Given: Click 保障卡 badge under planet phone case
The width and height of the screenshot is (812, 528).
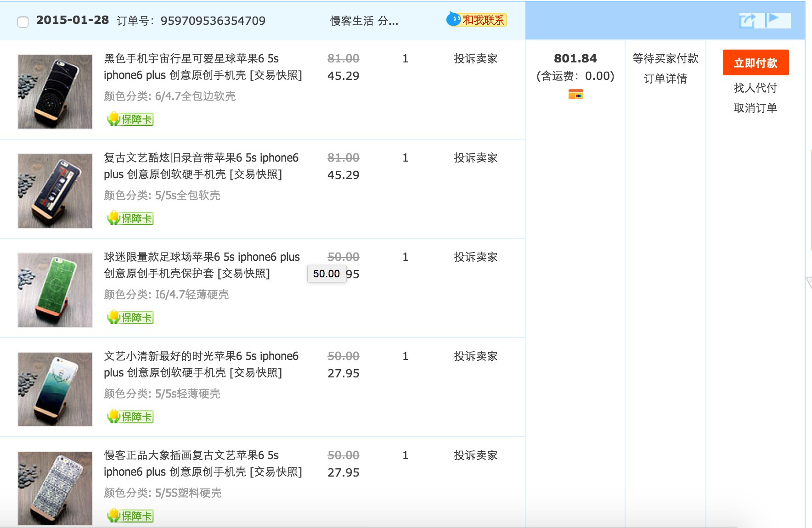Looking at the screenshot, I should click(130, 119).
